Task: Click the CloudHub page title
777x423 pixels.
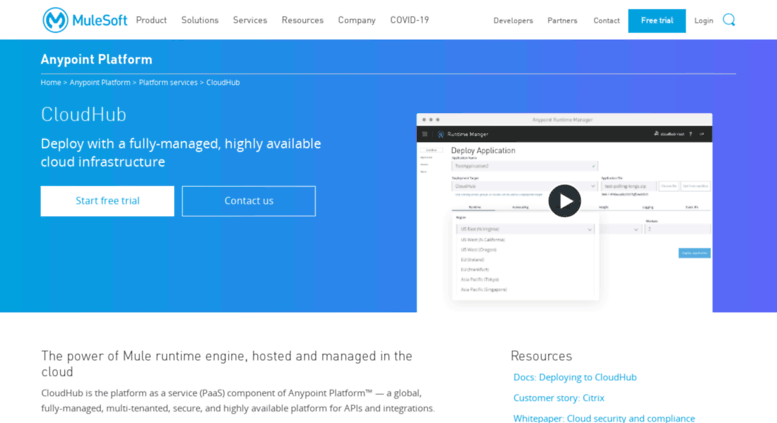Action: pos(84,114)
